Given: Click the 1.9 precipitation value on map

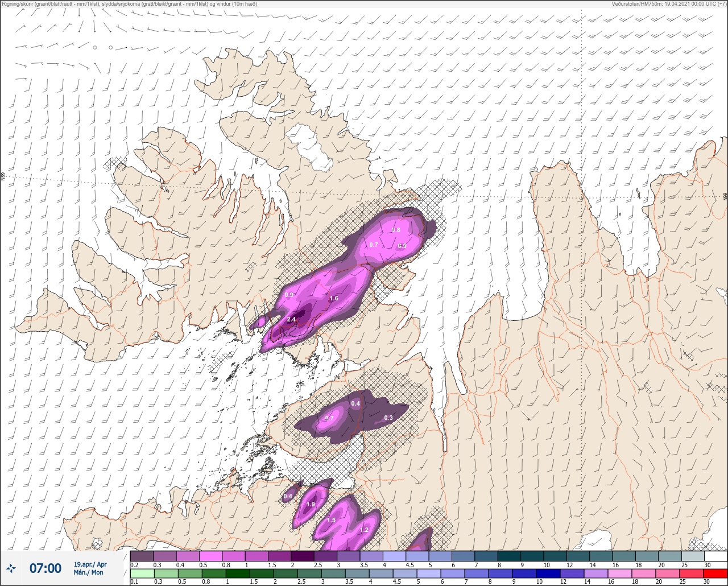Looking at the screenshot, I should tap(311, 504).
